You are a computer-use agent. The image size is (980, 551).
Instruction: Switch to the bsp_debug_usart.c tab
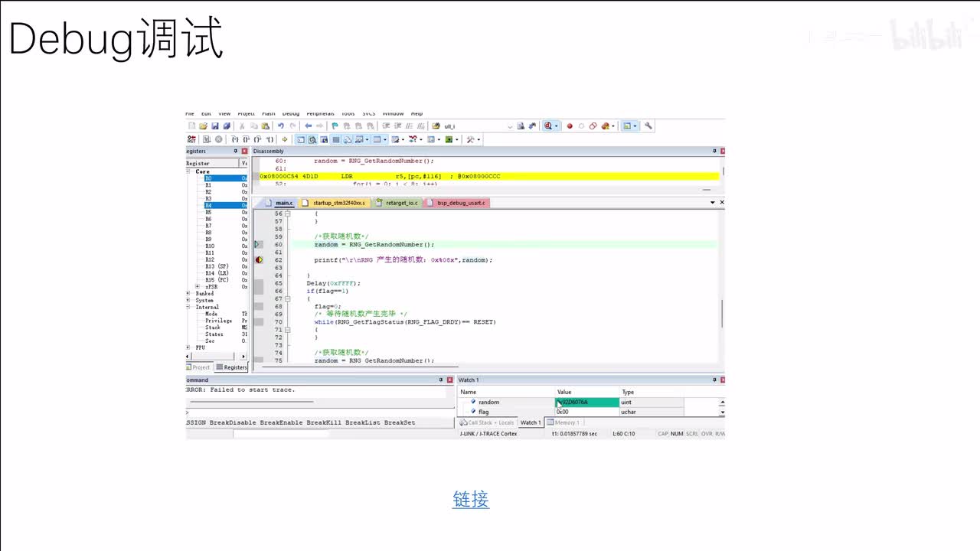click(458, 203)
